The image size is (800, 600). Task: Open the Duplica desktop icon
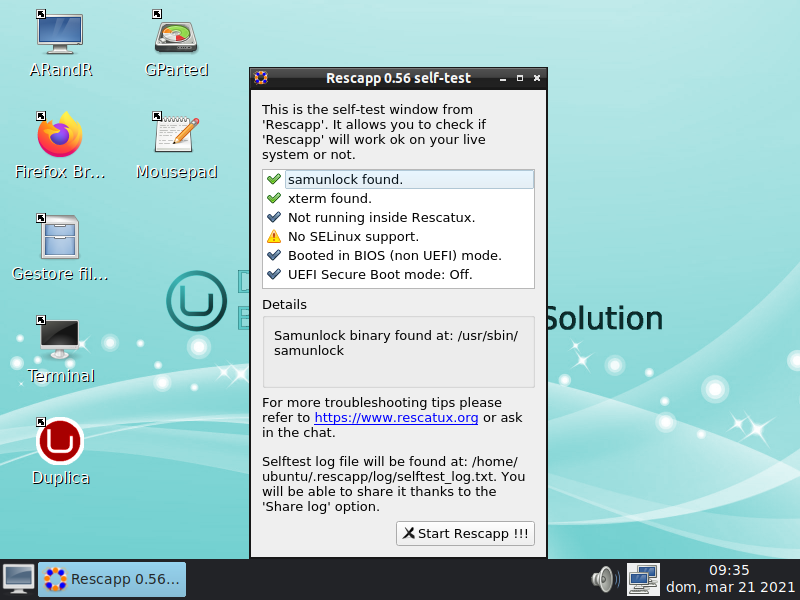point(60,442)
